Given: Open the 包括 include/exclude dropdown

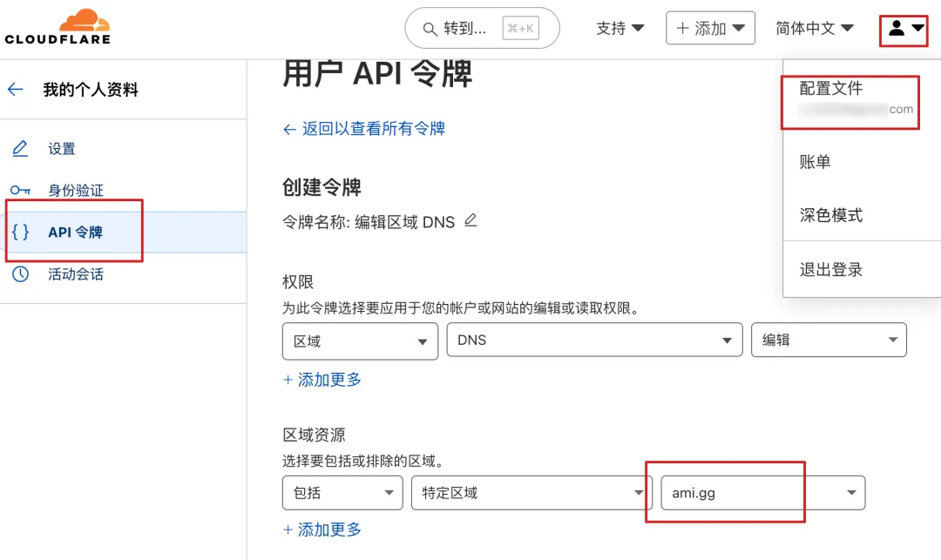Looking at the screenshot, I should tap(342, 493).
